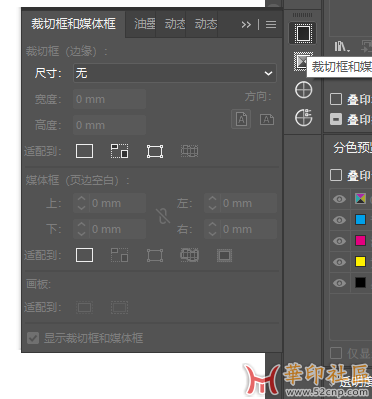Viewport: 372px width, 399px height.
Task: Click the 高度 height input field
Action: pos(110,125)
